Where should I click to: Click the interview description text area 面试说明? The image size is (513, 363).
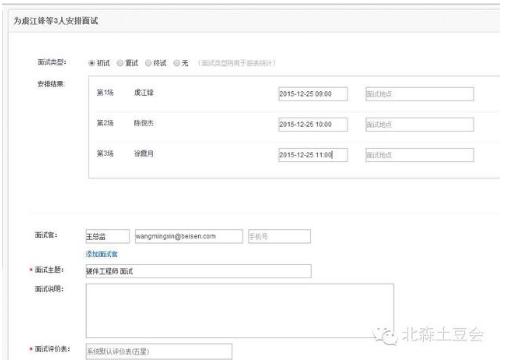pyautogui.click(x=240, y=311)
